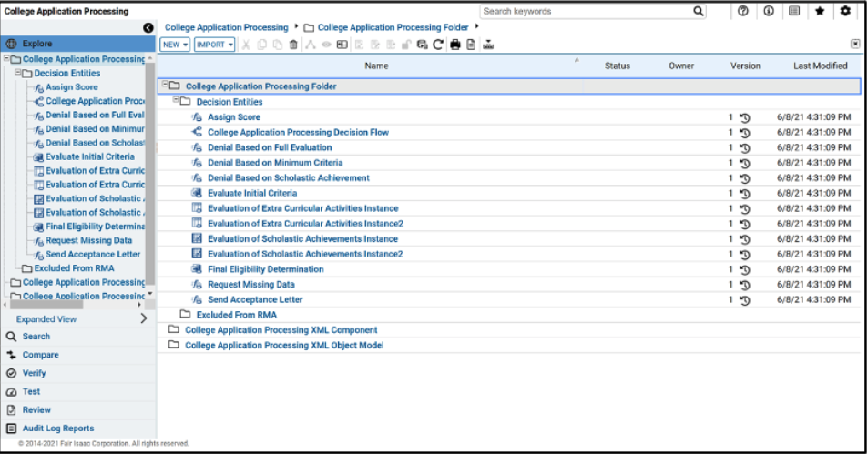
Task: Click College Application Processing breadcrumb link
Action: pos(227,27)
